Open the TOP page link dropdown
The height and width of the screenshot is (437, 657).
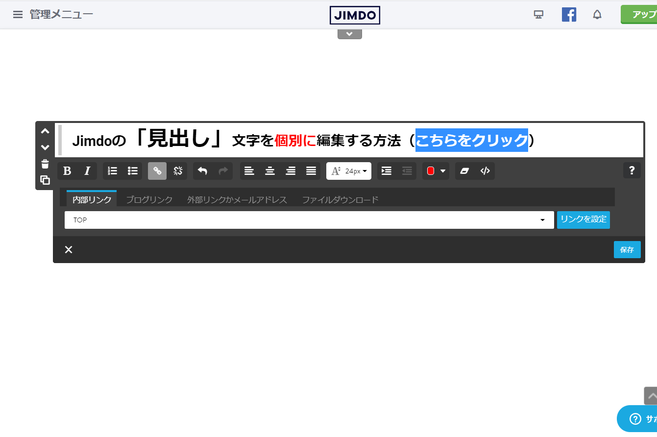pos(309,220)
